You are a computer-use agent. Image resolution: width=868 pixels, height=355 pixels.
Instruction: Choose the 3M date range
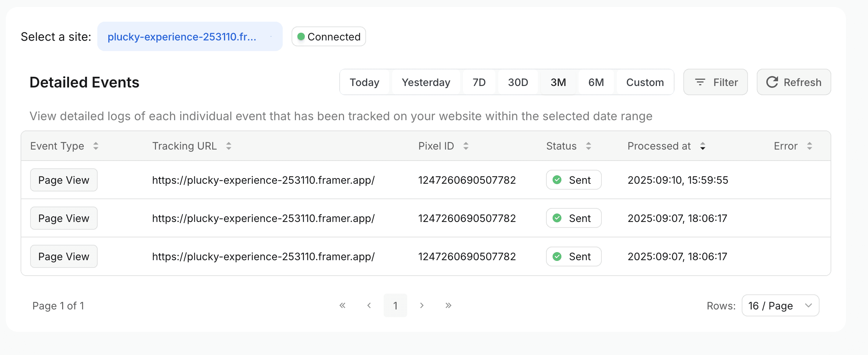558,82
